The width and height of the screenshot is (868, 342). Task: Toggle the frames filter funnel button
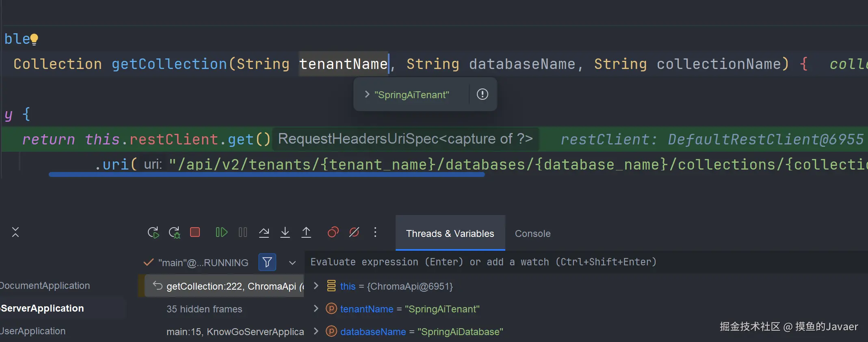point(267,262)
